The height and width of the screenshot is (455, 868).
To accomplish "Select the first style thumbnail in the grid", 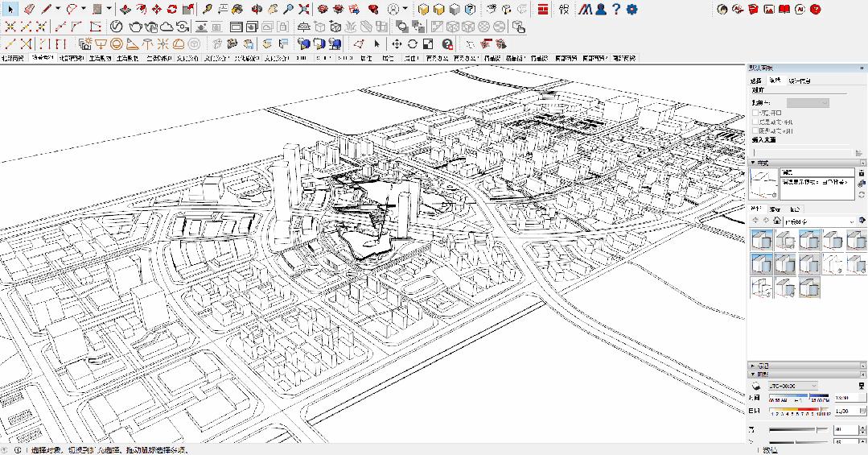I will click(x=762, y=239).
